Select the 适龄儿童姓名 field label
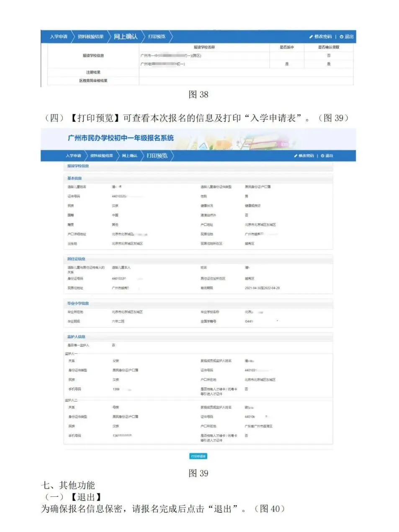The width and height of the screenshot is (399, 532). (x=77, y=187)
